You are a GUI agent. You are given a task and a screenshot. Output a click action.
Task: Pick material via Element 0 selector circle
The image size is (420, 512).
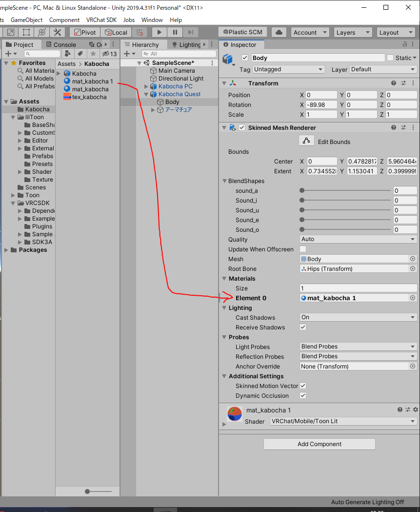[413, 298]
